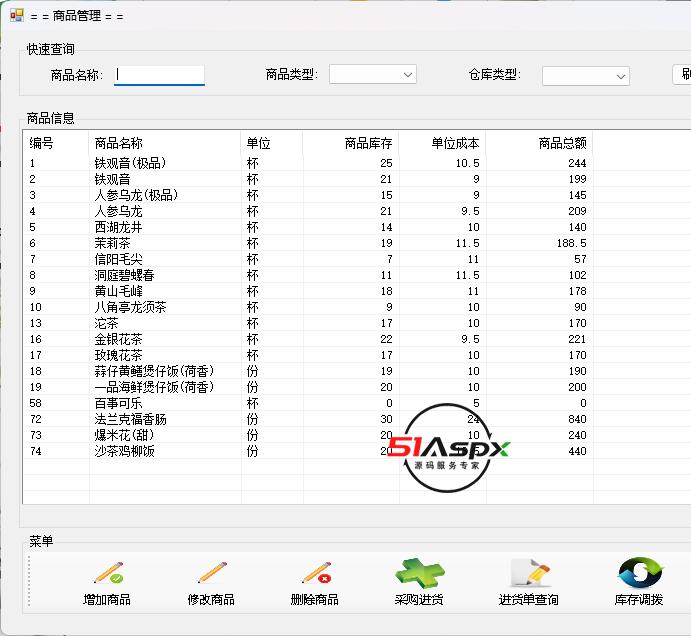This screenshot has width=691, height=636.
Task: Click the 修改商品 label
Action: pyautogui.click(x=211, y=599)
